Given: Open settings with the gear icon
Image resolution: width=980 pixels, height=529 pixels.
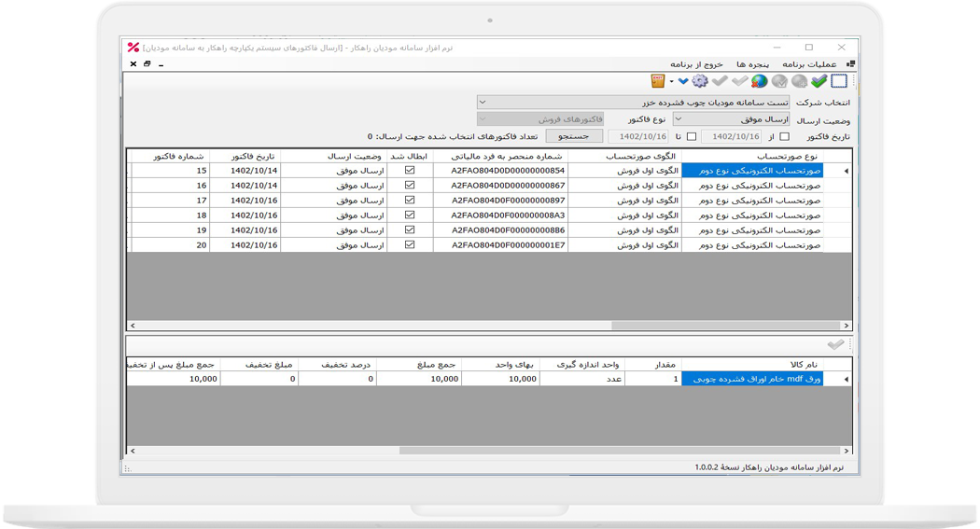Looking at the screenshot, I should coord(700,80).
